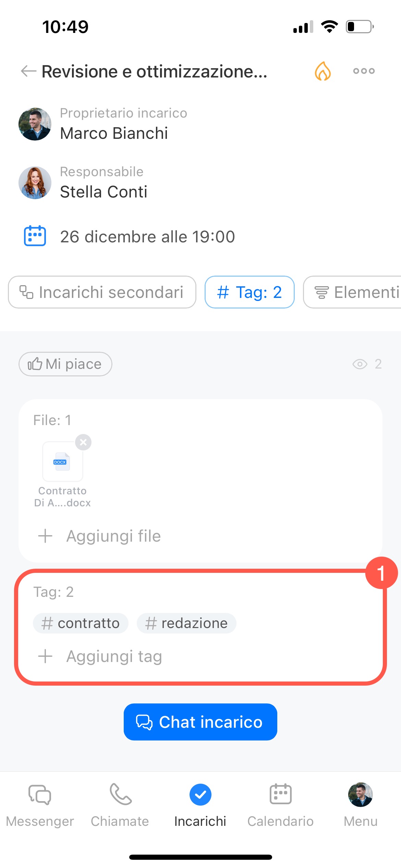Tap the Aggiungi tag plus icon

pos(45,656)
